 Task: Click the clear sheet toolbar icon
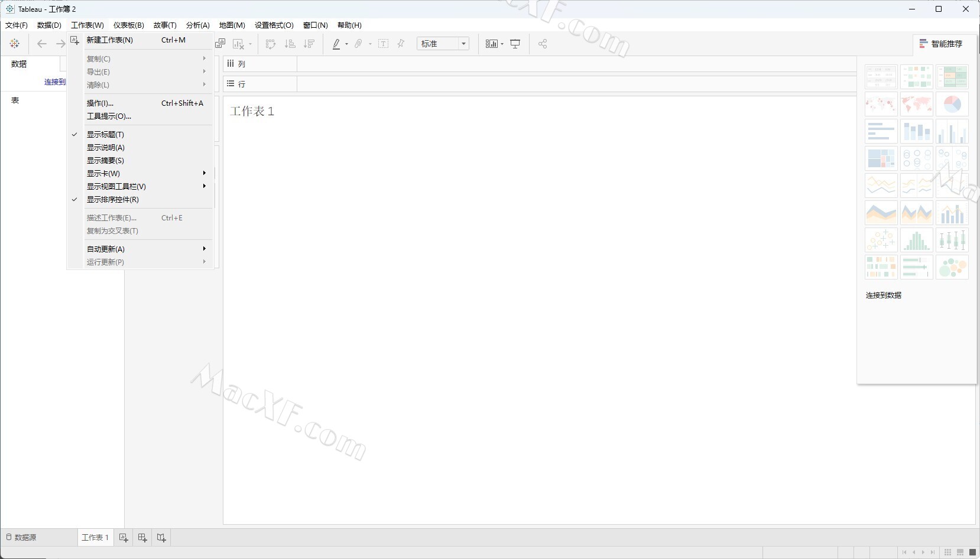click(x=239, y=44)
